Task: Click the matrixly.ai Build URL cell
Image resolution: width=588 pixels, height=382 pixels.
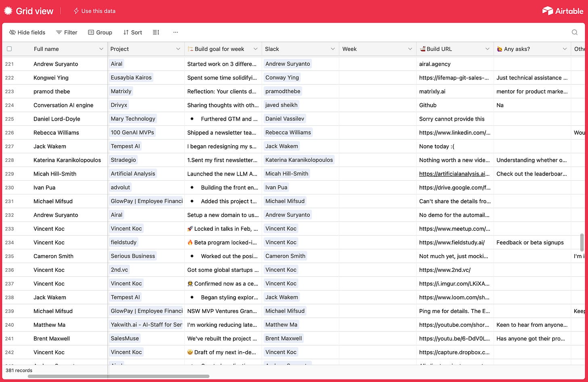Action: coord(455,91)
